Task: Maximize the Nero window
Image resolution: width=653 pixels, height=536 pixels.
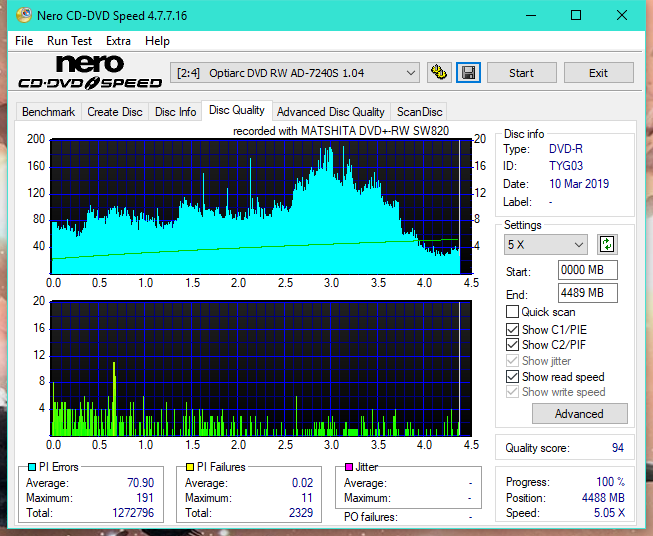Action: tap(576, 15)
